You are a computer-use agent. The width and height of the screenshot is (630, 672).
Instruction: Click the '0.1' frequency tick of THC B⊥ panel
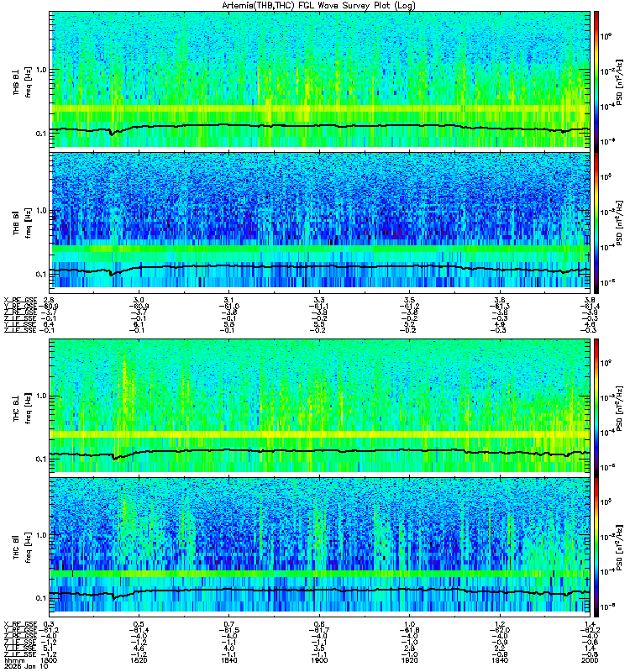point(41,459)
